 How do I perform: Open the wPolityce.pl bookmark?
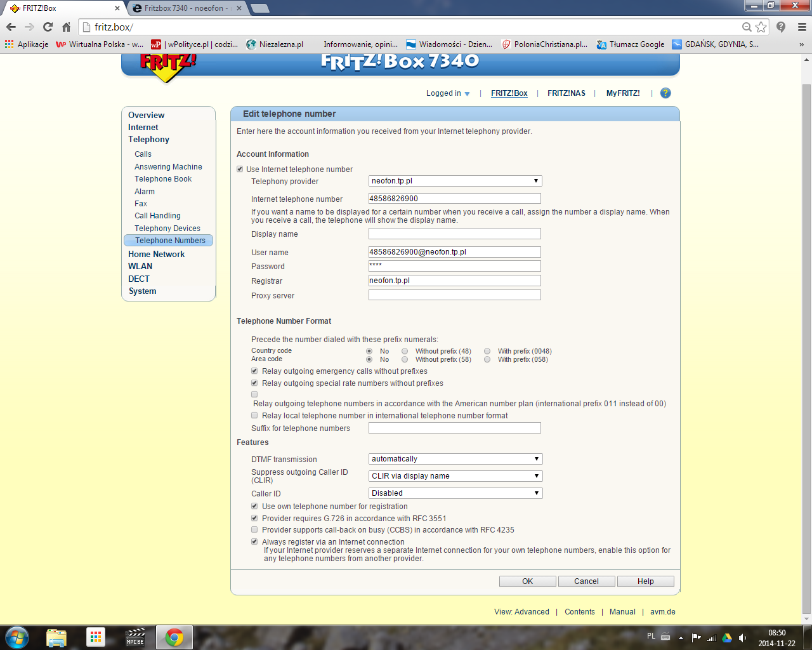pos(194,44)
